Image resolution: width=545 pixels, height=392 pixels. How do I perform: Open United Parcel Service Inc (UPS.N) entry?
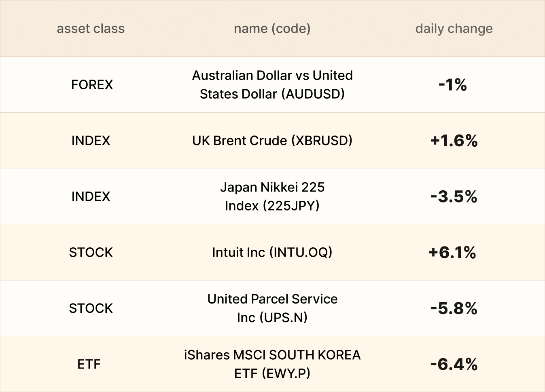[x=272, y=308]
